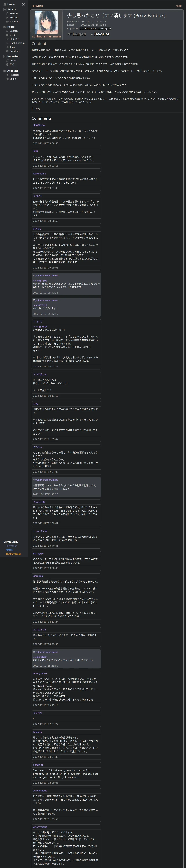The height and width of the screenshot is (868, 186).
Task: Follow reply reference >>4658705
Action: [x=40, y=657]
